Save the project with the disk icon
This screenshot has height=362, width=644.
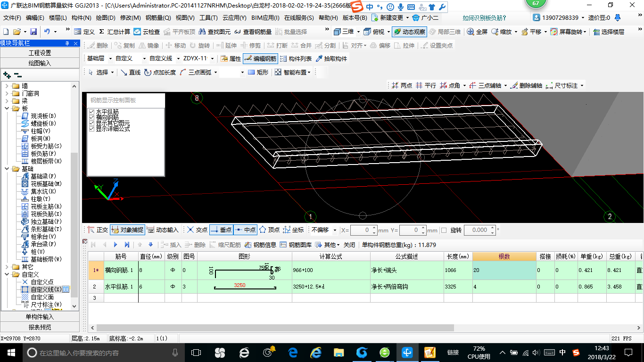(x=33, y=32)
